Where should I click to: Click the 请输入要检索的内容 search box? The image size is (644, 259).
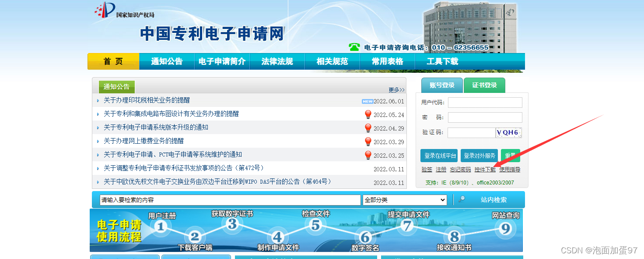coord(230,200)
